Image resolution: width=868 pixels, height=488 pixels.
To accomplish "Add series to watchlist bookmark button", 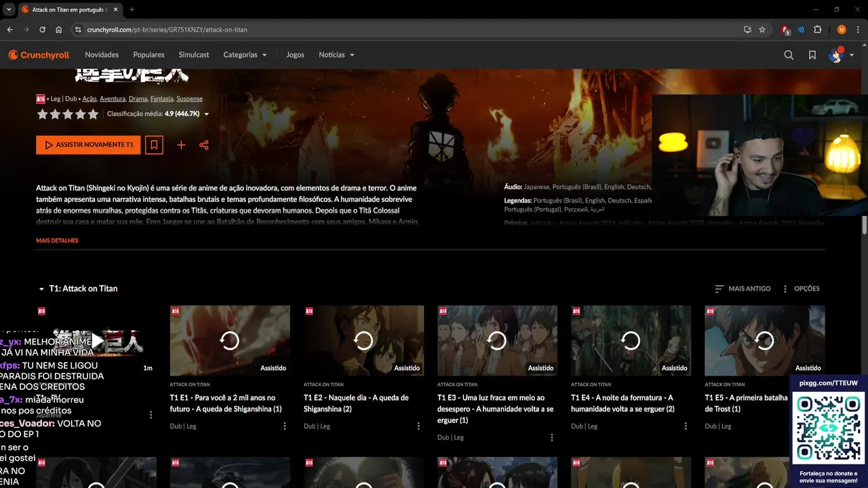I will 154,145.
